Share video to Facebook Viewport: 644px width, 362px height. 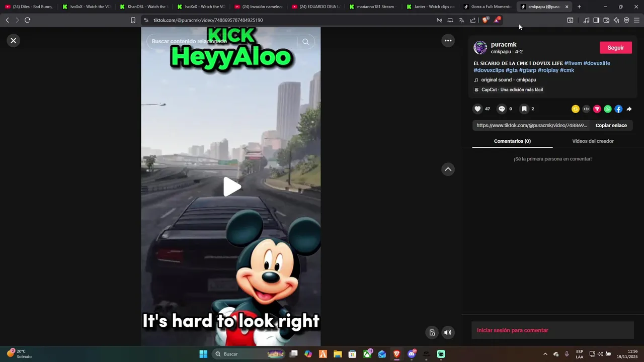click(x=618, y=109)
